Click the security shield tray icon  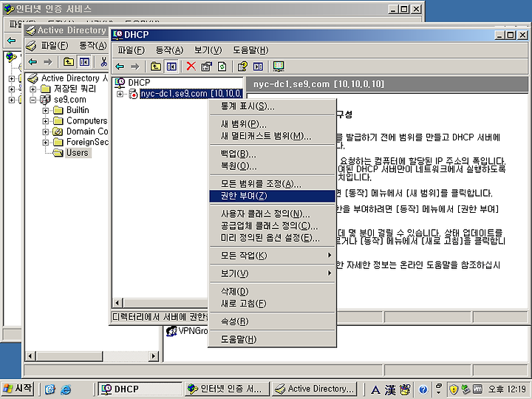454,389
